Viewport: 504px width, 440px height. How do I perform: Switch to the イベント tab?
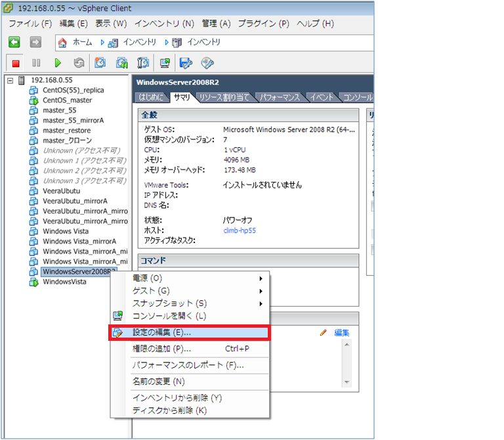pyautogui.click(x=322, y=97)
